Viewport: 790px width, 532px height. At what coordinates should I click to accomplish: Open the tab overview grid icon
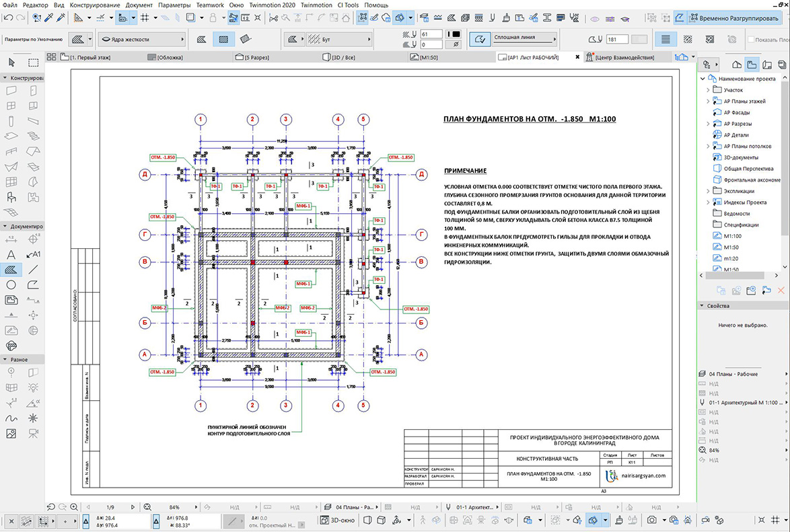[51, 57]
